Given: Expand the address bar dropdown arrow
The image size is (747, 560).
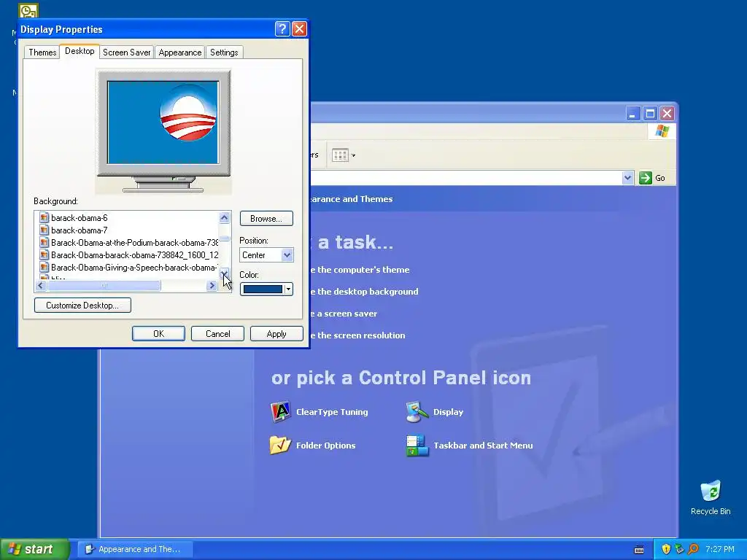Looking at the screenshot, I should 627,178.
